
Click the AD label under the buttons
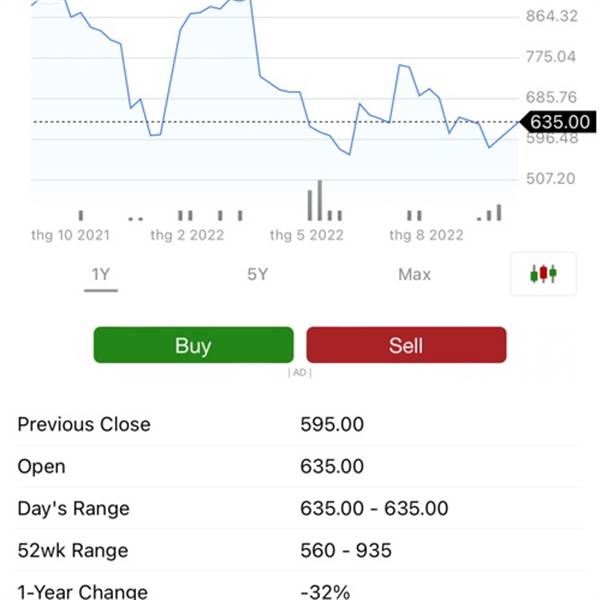(300, 372)
